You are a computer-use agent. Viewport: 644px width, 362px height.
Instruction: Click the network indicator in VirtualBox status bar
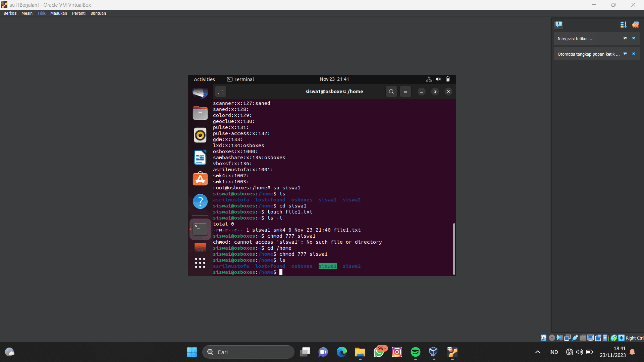coord(567,338)
